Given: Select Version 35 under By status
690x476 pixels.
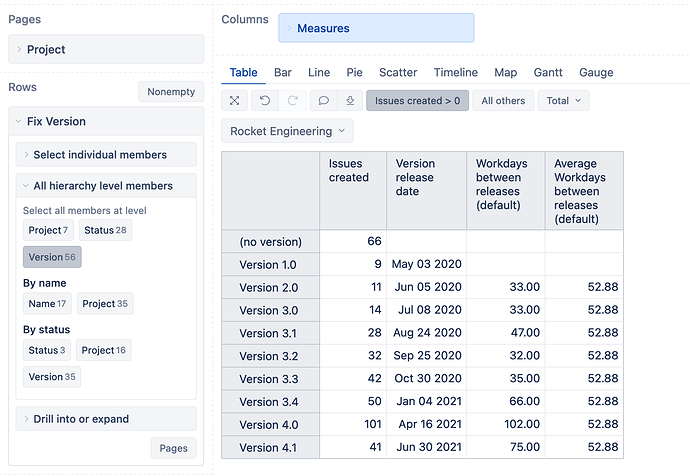Looking at the screenshot, I should click(52, 377).
